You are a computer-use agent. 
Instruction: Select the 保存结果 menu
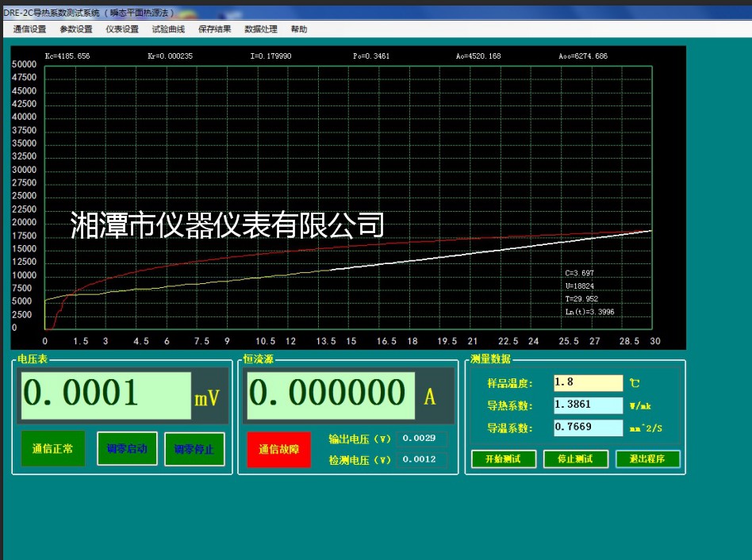click(214, 29)
